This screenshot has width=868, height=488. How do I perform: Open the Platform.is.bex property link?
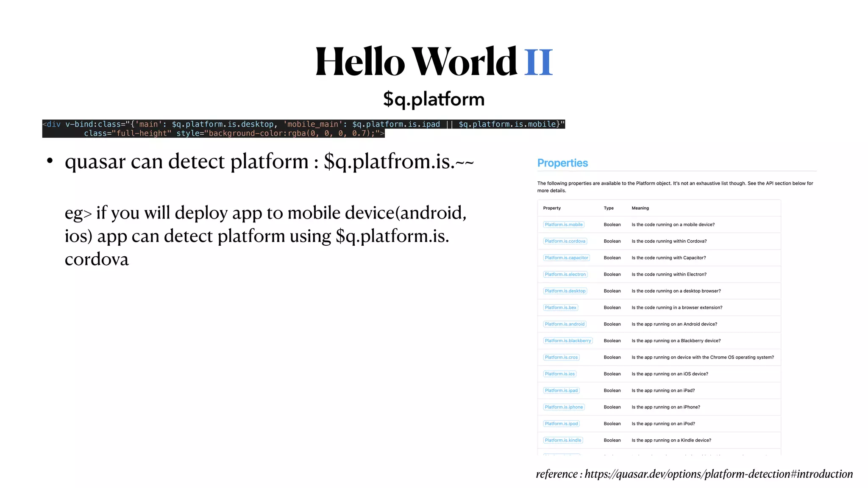(560, 308)
